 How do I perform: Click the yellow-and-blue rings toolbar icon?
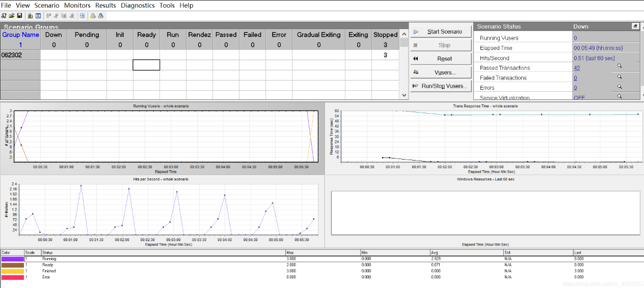click(93, 16)
